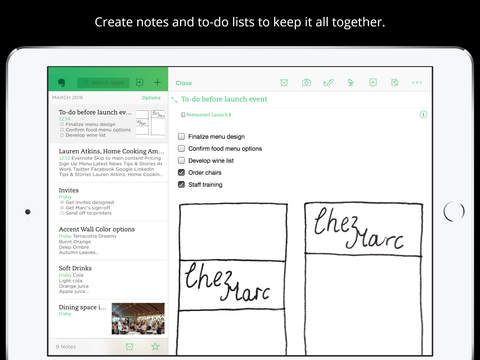
Task: Uncheck the Order chairs checkbox
Action: tap(181, 172)
